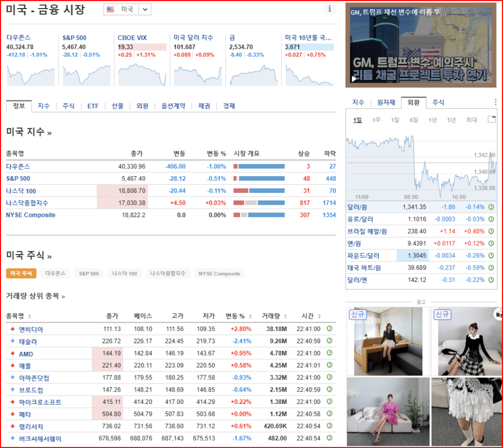This screenshot has height=448, width=503.
Task: Click the info icon beside the market title
Action: (x=329, y=9)
